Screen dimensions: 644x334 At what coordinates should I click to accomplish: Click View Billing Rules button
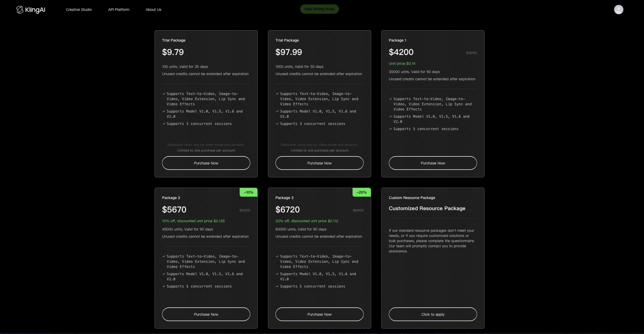coord(319,9)
